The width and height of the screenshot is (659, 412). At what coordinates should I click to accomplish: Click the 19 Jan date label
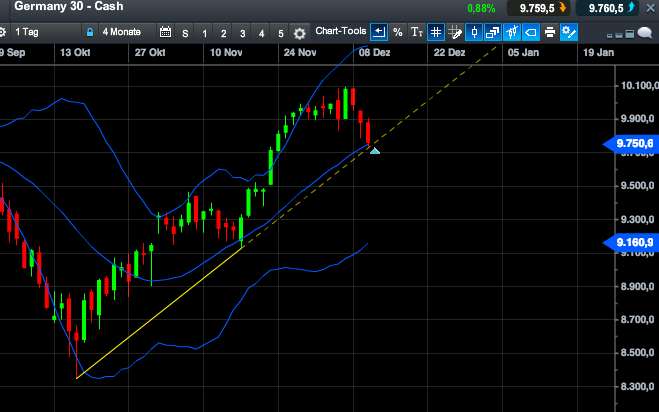coord(598,53)
